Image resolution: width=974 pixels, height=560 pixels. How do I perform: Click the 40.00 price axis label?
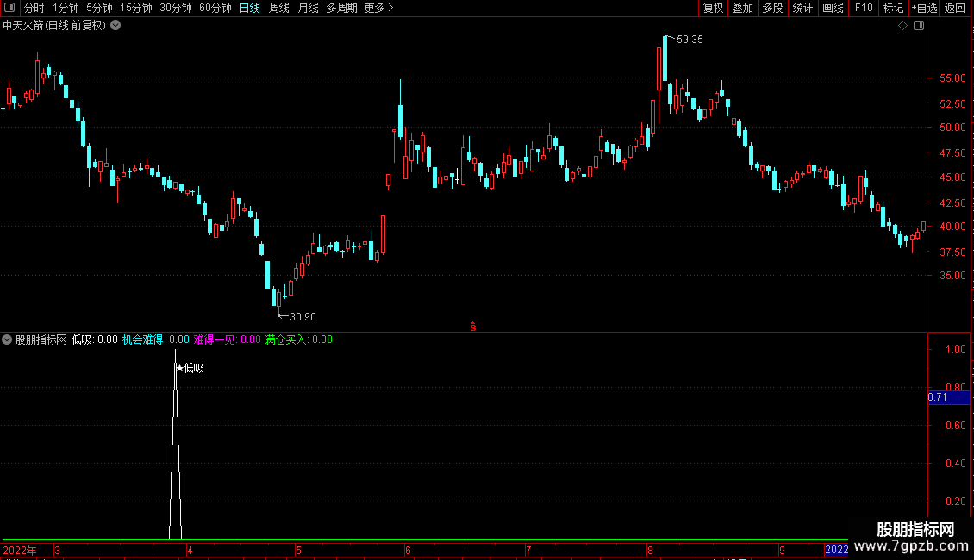[952, 227]
